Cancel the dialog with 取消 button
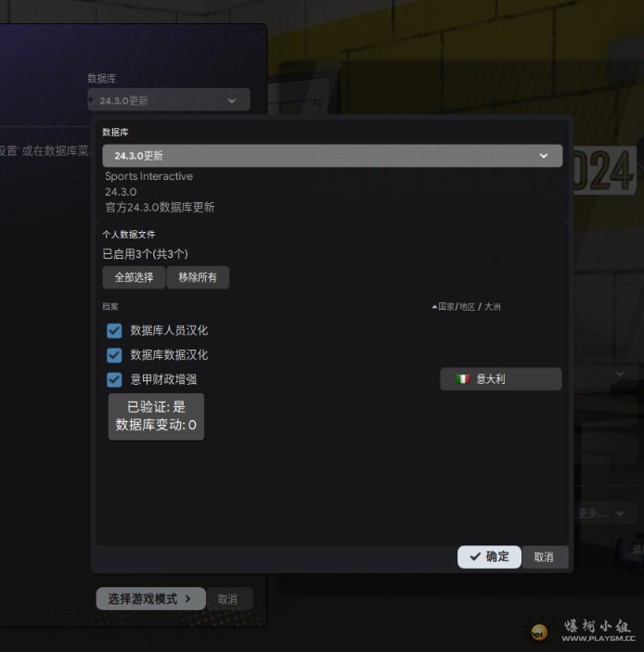The image size is (644, 652). [544, 557]
